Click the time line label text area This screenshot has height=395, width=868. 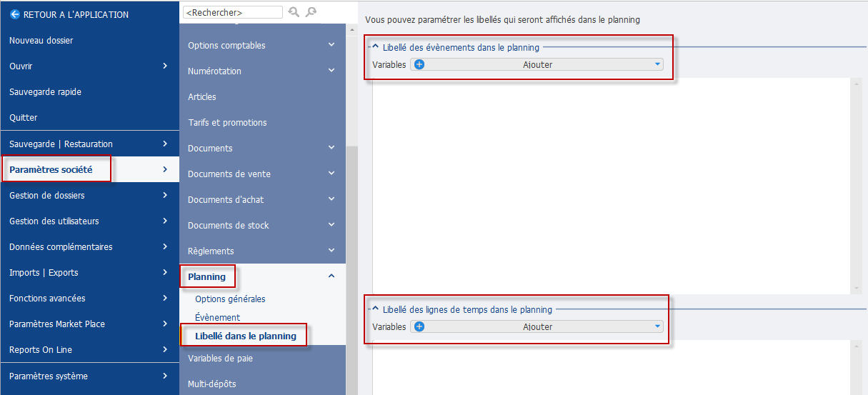612,367
